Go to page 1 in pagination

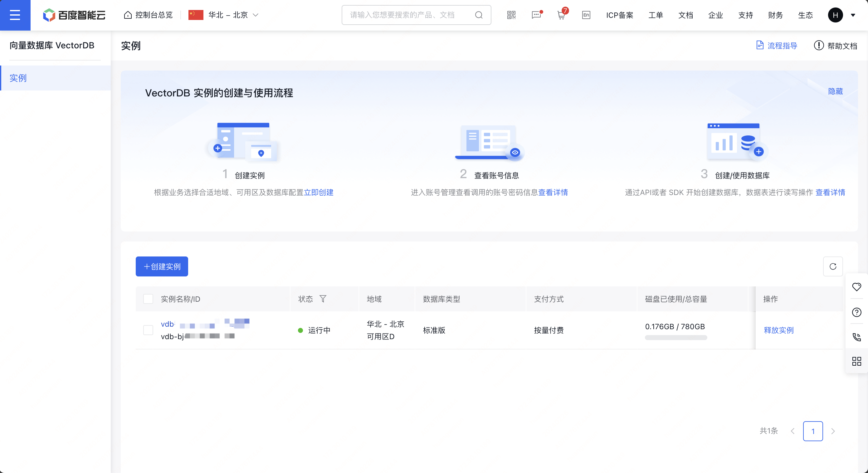pos(813,431)
